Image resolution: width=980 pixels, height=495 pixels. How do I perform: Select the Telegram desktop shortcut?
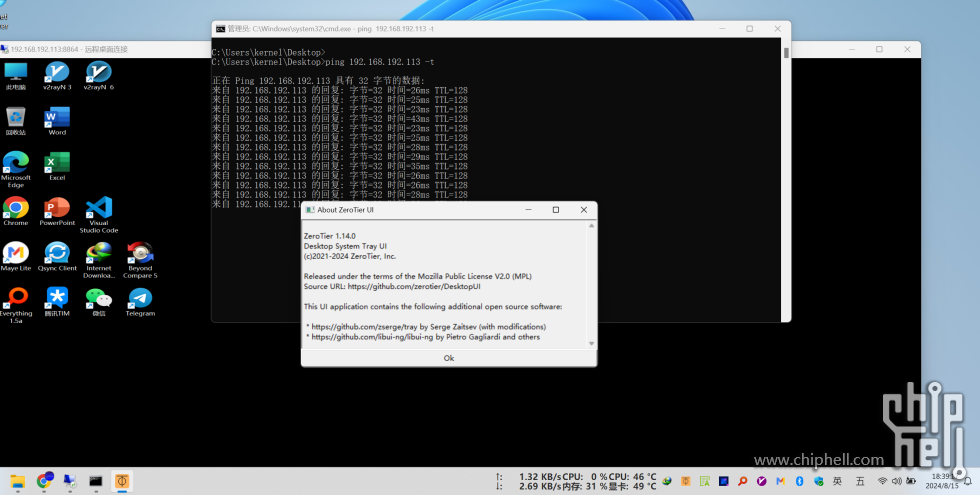tap(140, 302)
